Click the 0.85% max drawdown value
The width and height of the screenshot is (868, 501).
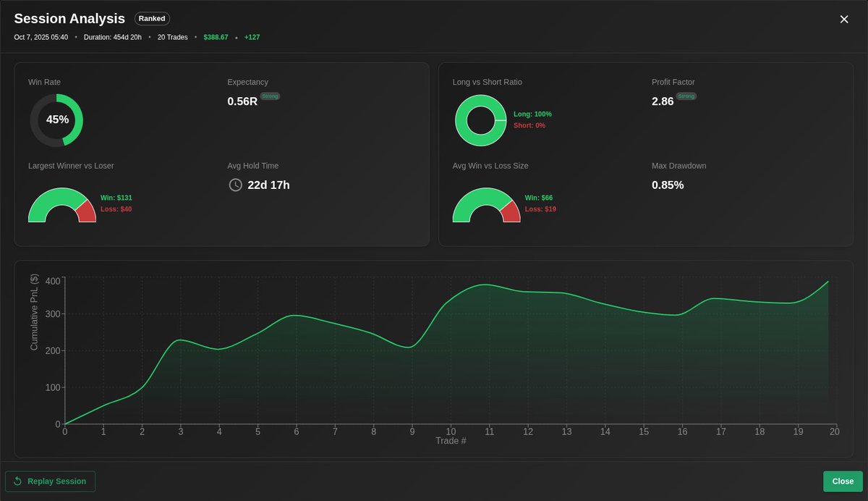point(668,185)
